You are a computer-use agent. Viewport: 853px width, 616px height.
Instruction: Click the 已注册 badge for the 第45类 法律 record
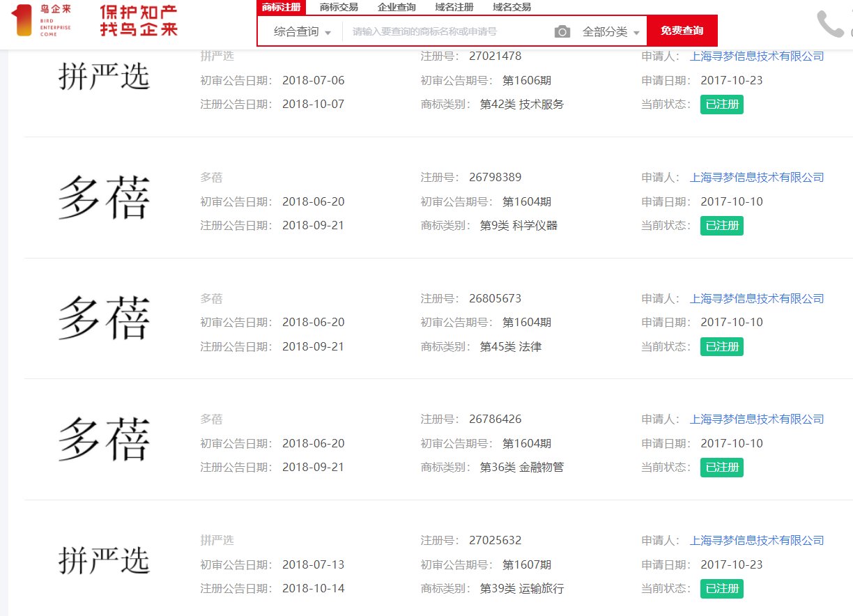pyautogui.click(x=721, y=346)
